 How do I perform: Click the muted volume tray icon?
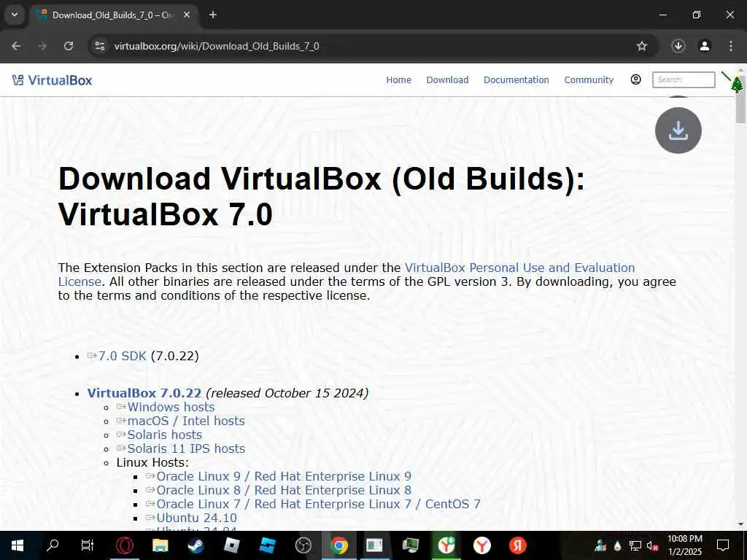[x=652, y=545]
